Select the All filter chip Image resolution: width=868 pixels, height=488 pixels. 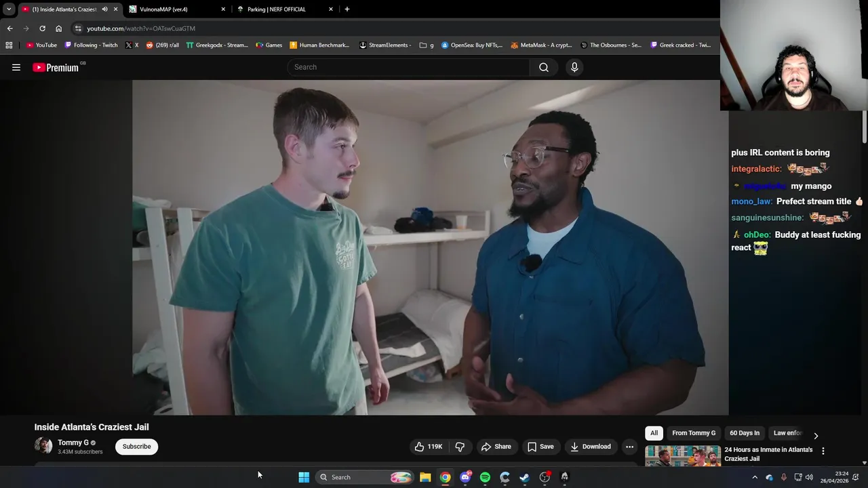654,433
